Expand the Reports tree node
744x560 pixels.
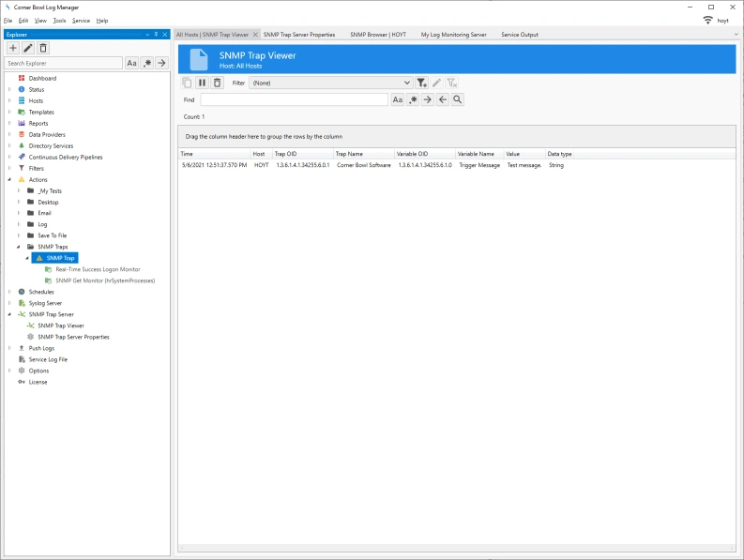pos(9,124)
